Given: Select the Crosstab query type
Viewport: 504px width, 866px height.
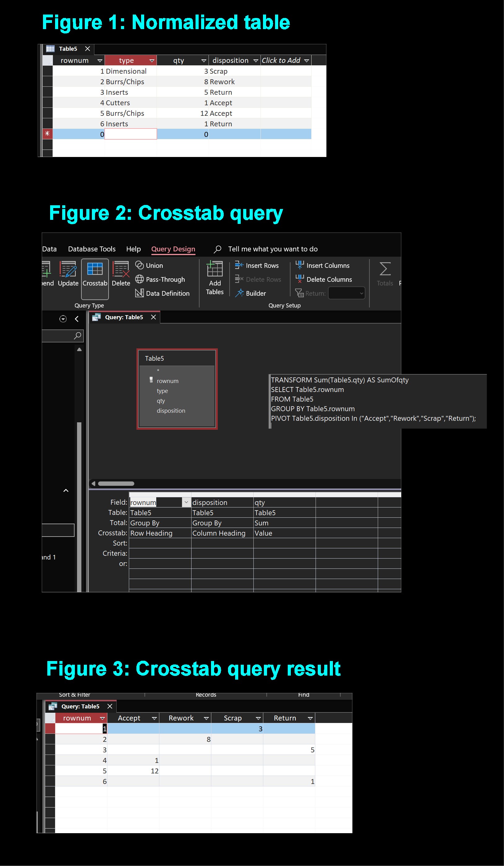Looking at the screenshot, I should click(95, 278).
